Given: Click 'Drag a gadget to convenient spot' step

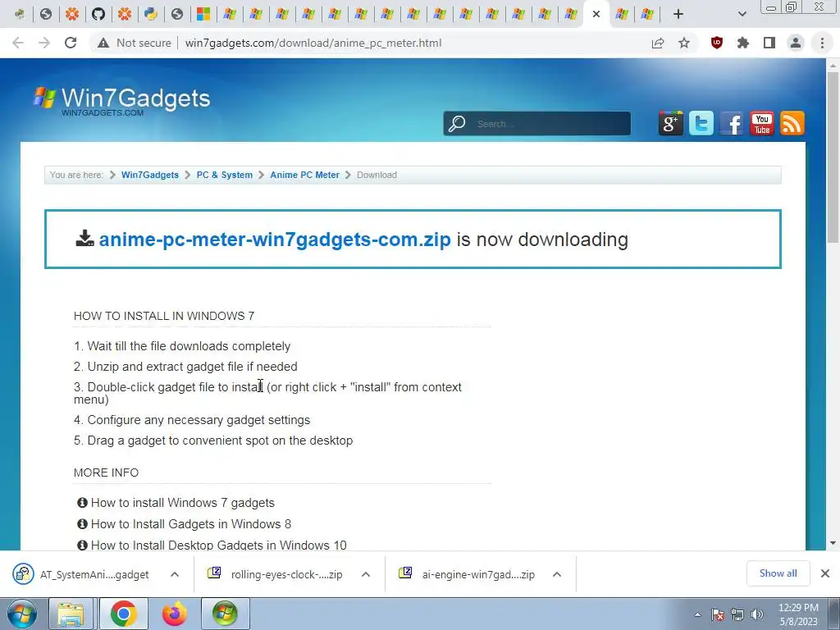Looking at the screenshot, I should click(x=213, y=441).
